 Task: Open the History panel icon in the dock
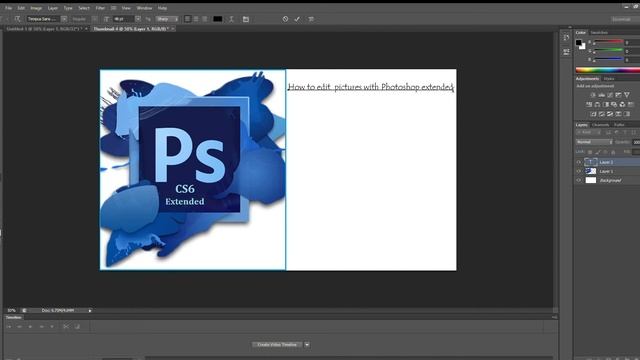tap(566, 38)
